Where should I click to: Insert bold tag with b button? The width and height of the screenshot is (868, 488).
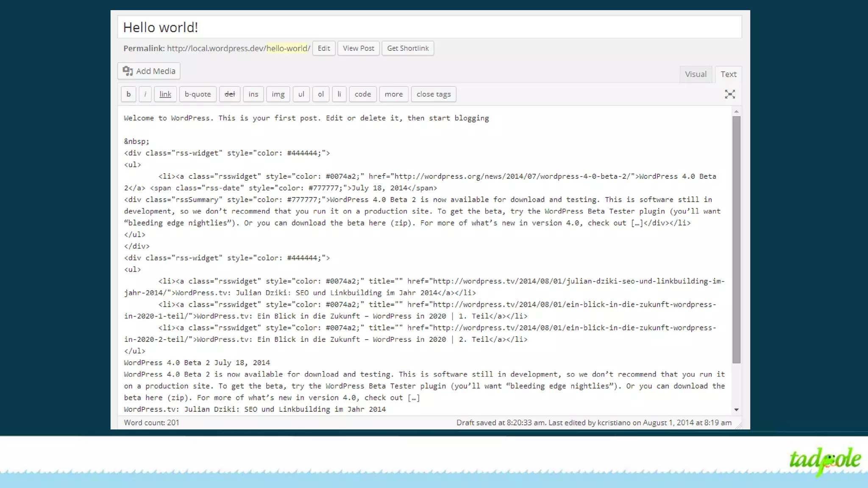[x=128, y=94]
